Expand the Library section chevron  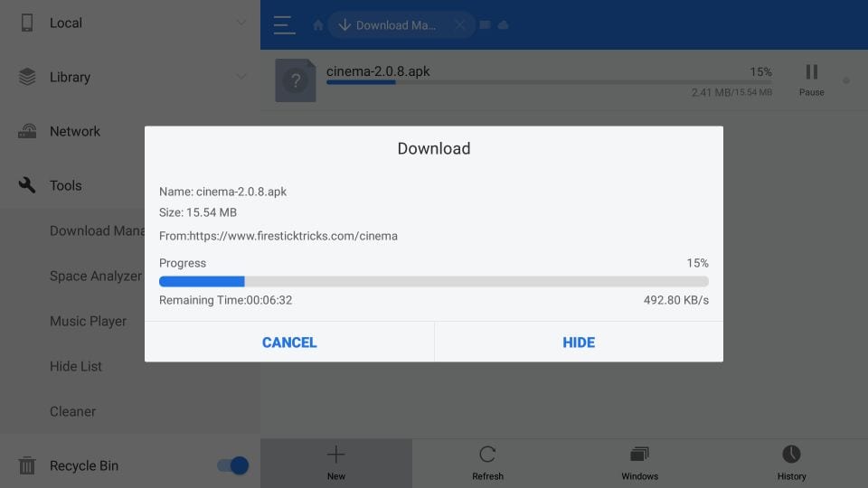[241, 76]
